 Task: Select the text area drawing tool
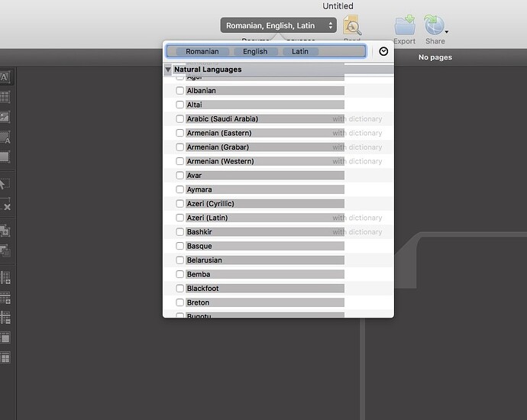(x=5, y=77)
